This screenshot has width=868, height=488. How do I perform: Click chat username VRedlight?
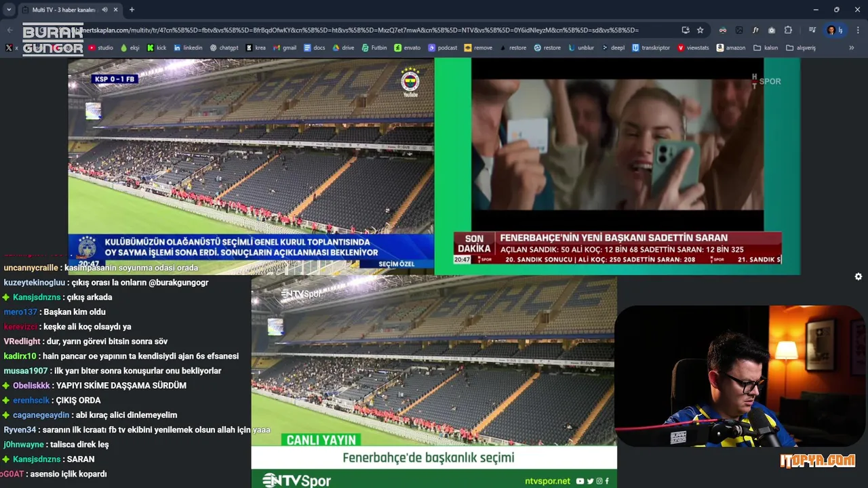(x=22, y=342)
